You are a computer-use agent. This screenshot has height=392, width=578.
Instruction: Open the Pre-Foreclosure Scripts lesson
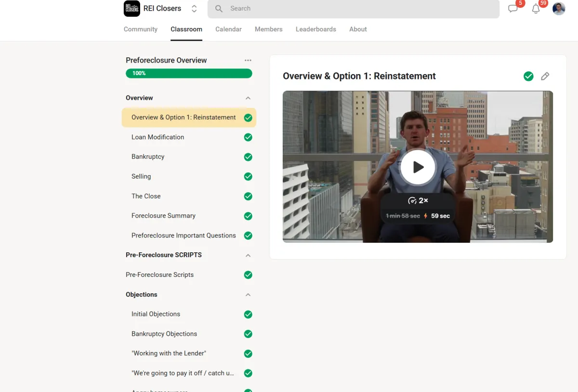click(159, 275)
